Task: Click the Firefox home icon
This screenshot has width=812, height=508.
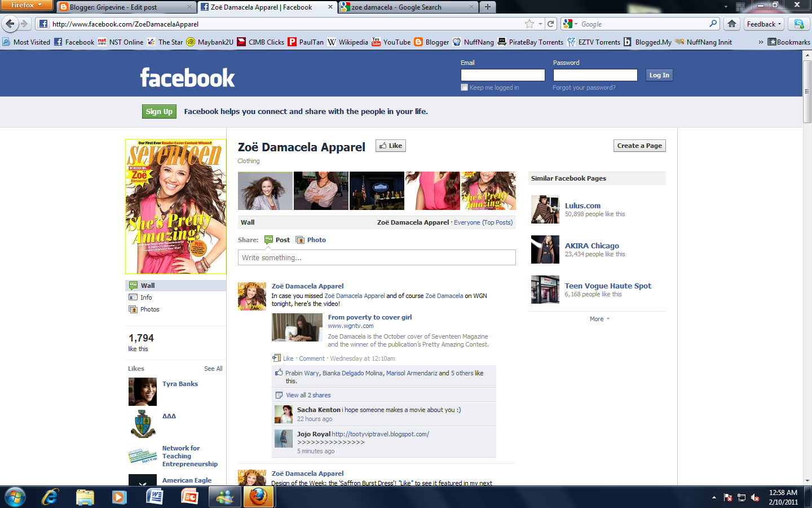Action: pos(732,24)
